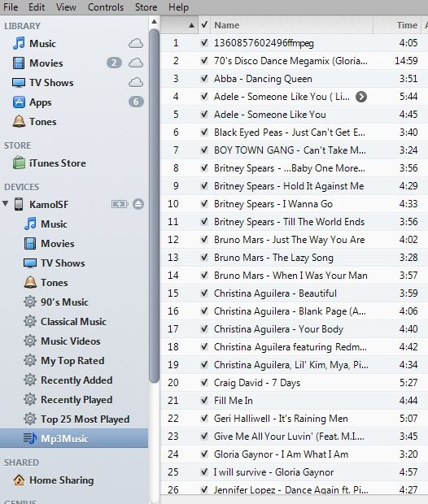Open the Music library icon
Screen dimensions: 428x504
coord(19,43)
